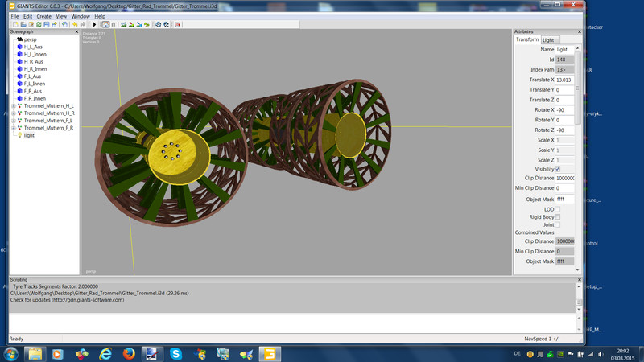Click the Undo arrow in toolbar
Viewport: 644px width, 362px height.
pyautogui.click(x=75, y=25)
